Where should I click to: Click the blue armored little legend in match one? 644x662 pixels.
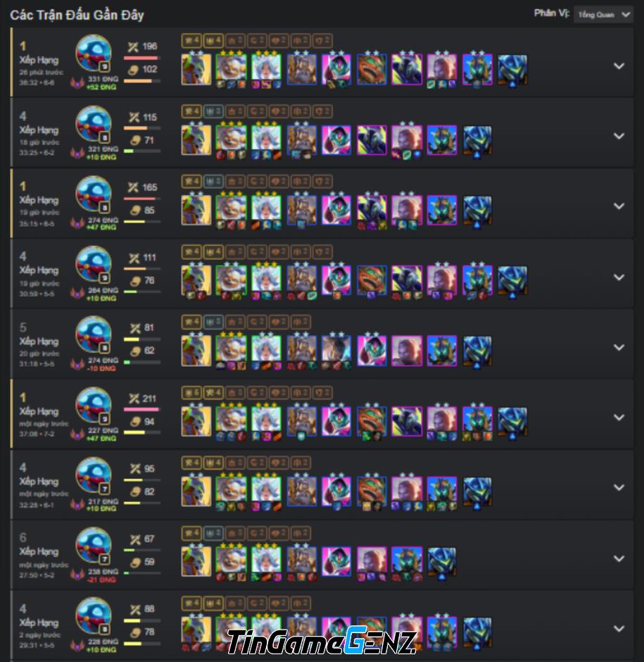pyautogui.click(x=512, y=69)
